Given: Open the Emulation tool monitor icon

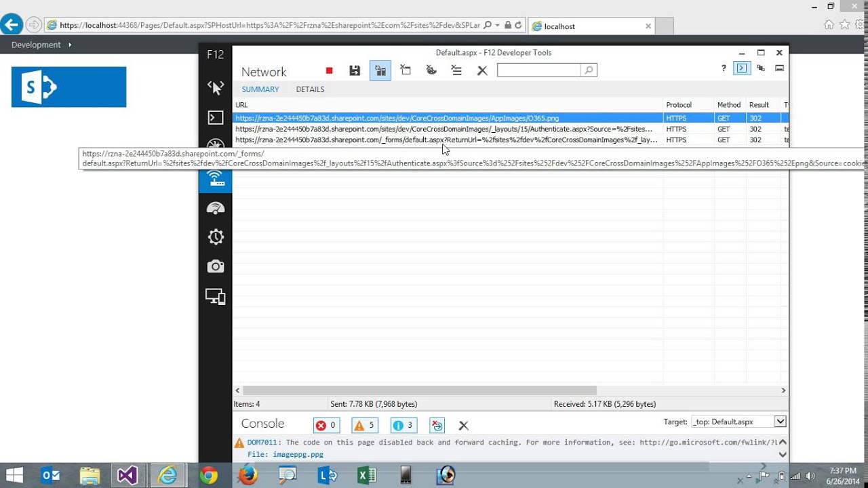Looking at the screenshot, I should coord(216,296).
